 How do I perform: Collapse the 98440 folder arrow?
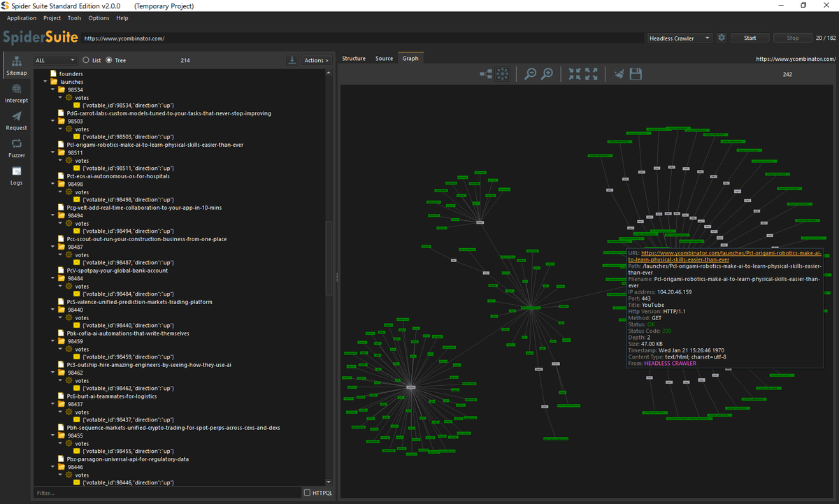pyautogui.click(x=52, y=310)
